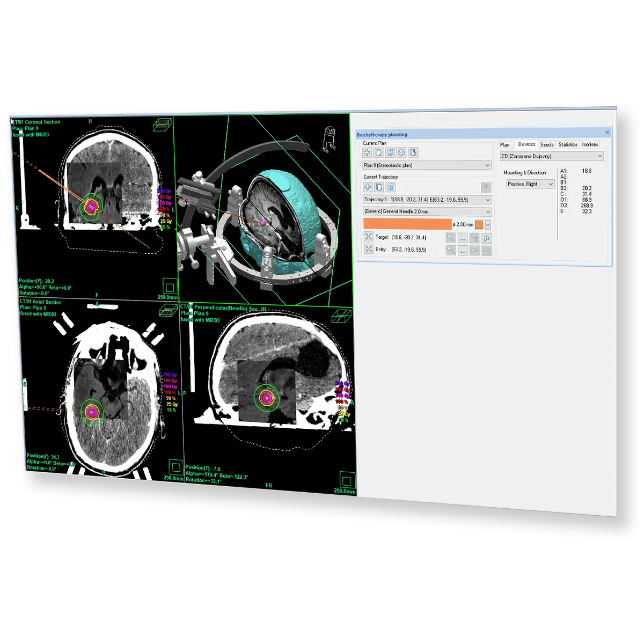
Task: Switch to the Seeds tab
Action: (547, 144)
